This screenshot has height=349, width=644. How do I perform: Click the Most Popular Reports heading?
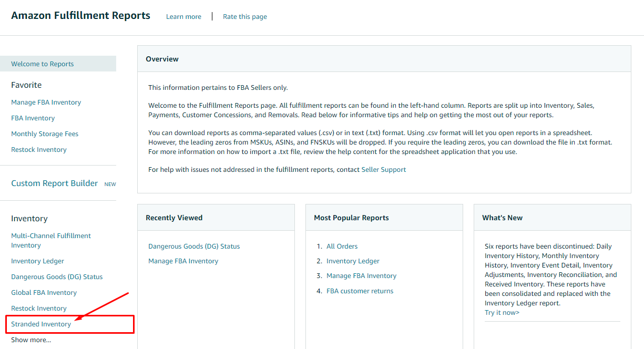[351, 218]
